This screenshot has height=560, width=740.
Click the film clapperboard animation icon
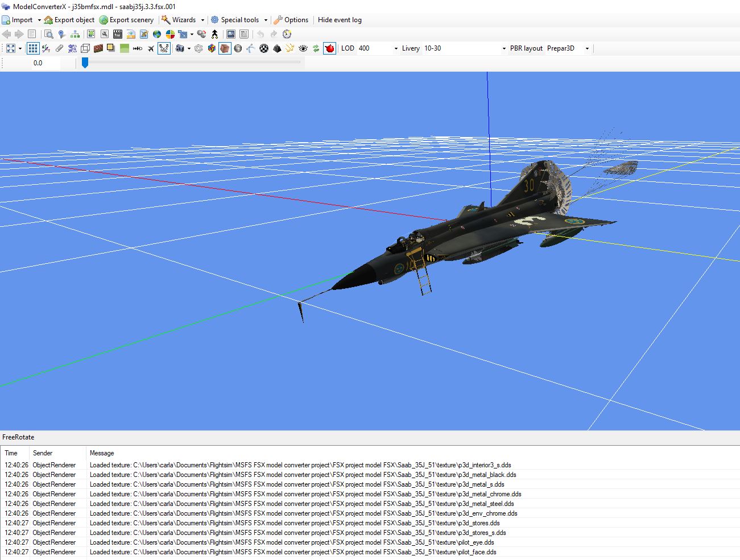118,34
